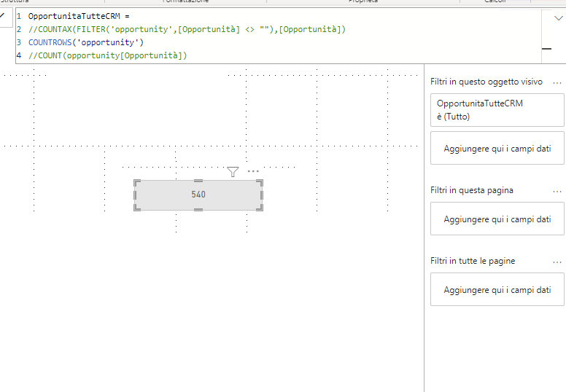Open visual filter funnel icon above card
566x392 pixels.
(233, 172)
